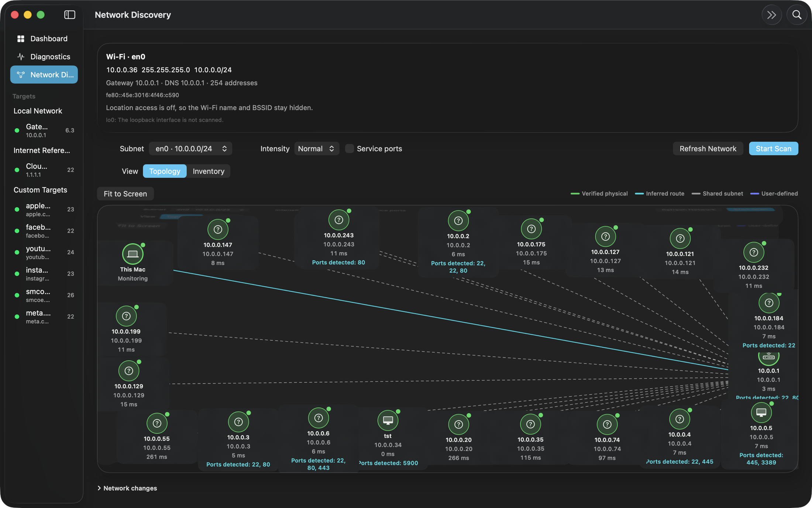Toggle the sidebar panel icon
812x508 pixels.
(69, 15)
